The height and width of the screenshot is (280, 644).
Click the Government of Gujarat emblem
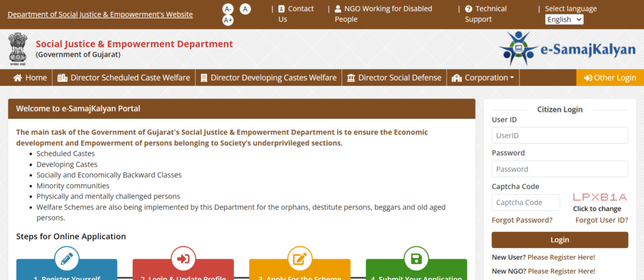coord(18,49)
